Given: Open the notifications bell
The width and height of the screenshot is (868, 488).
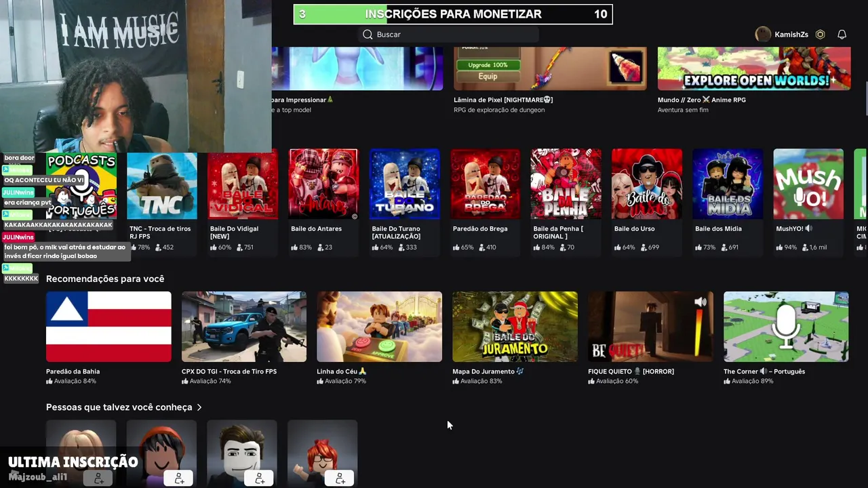Looking at the screenshot, I should (842, 35).
